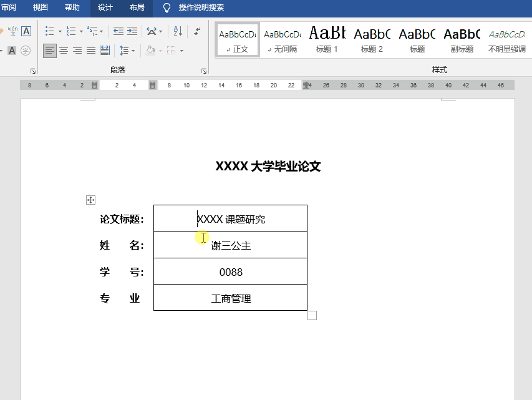Apply a numbered list
The width and height of the screenshot is (532, 400).
[71, 29]
